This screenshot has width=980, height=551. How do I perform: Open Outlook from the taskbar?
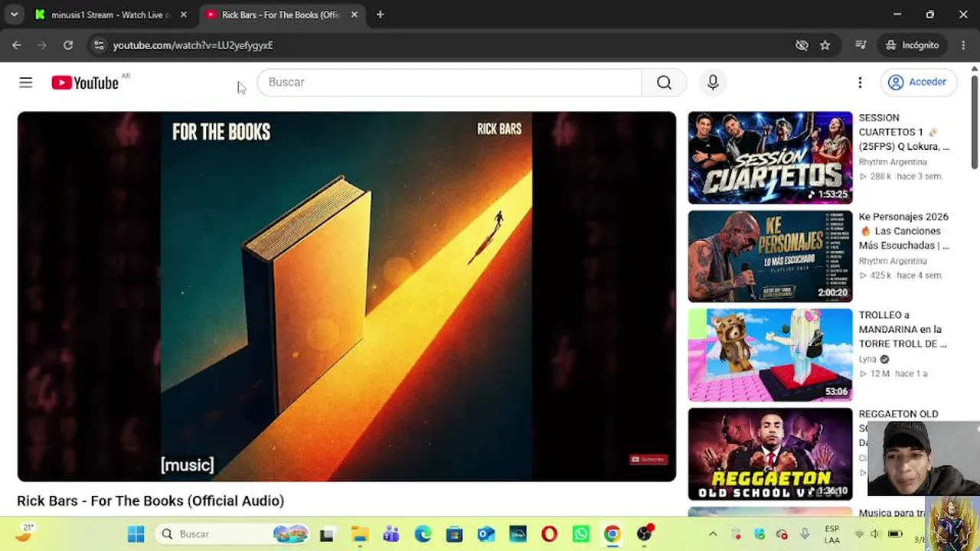coord(486,534)
